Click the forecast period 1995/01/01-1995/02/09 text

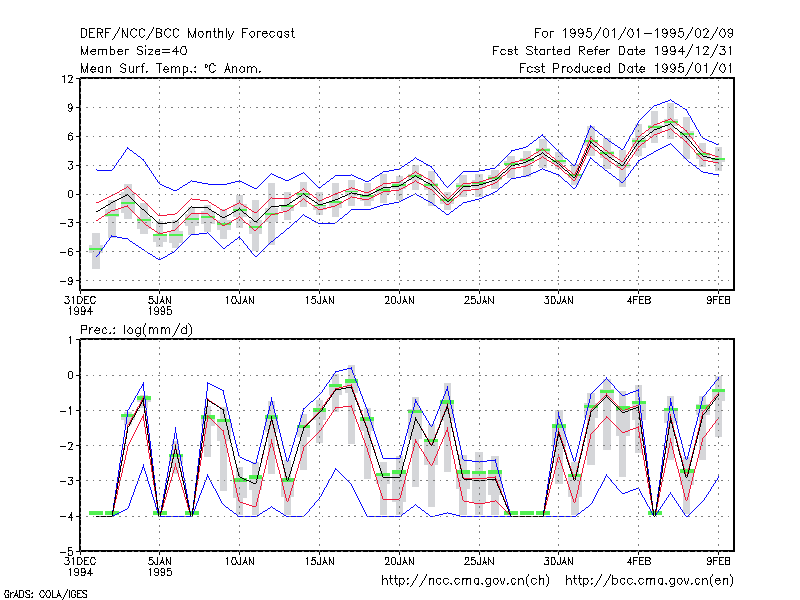(x=633, y=34)
